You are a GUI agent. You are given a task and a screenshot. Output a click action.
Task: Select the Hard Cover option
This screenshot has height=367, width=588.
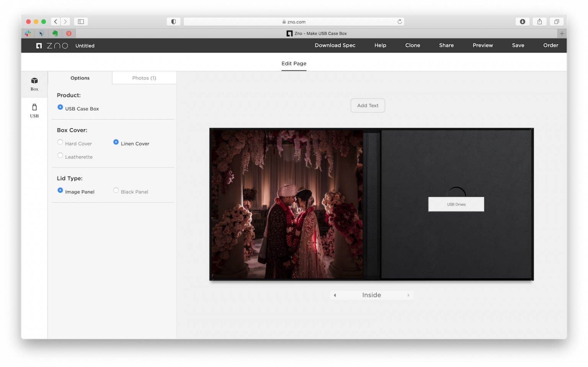pos(75,143)
